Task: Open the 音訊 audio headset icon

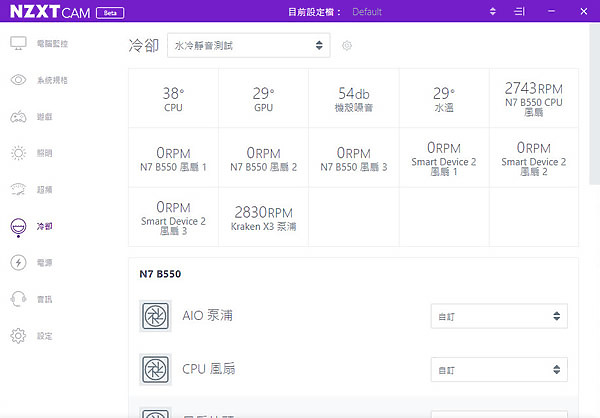Action: pyautogui.click(x=18, y=299)
